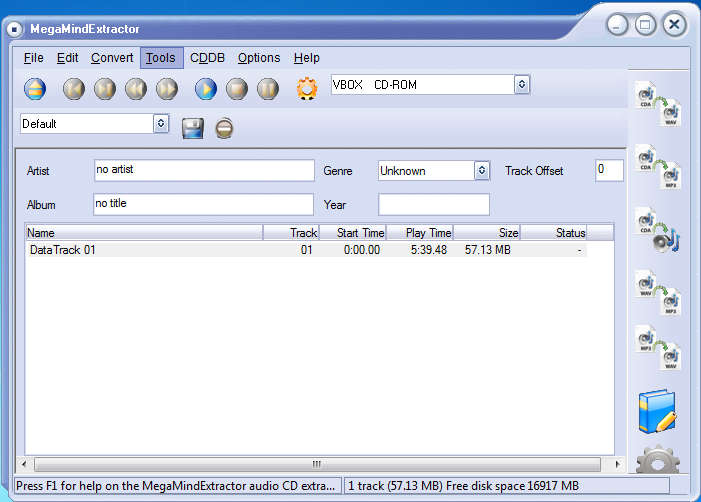Screen dimensions: 701x502
Task: Expand the Genre dropdown showing Unknown
Action: [x=482, y=170]
